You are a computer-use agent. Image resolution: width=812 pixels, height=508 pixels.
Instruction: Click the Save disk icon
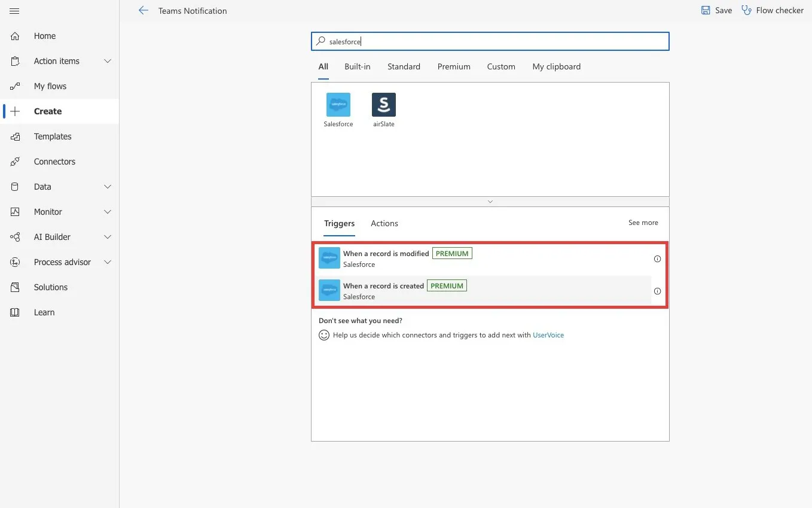tap(706, 10)
